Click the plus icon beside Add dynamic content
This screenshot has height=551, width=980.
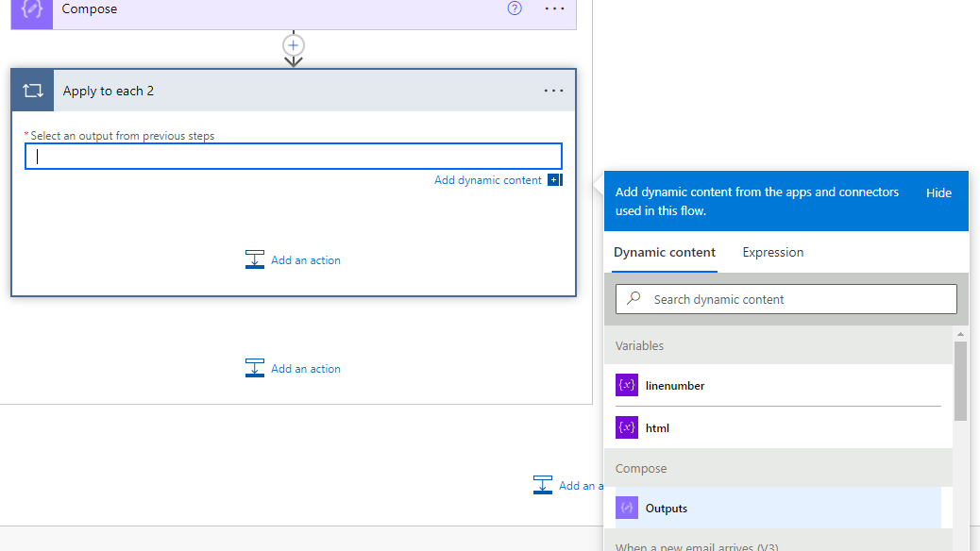[555, 179]
